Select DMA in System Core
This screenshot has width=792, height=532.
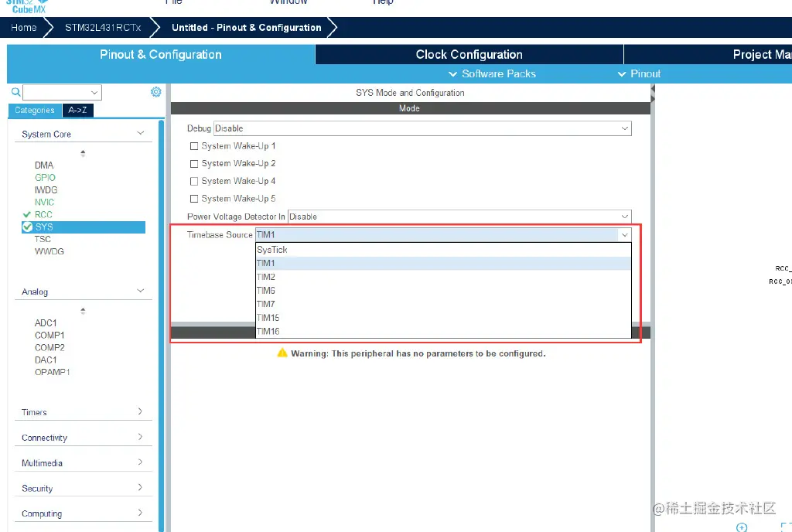[x=44, y=165]
